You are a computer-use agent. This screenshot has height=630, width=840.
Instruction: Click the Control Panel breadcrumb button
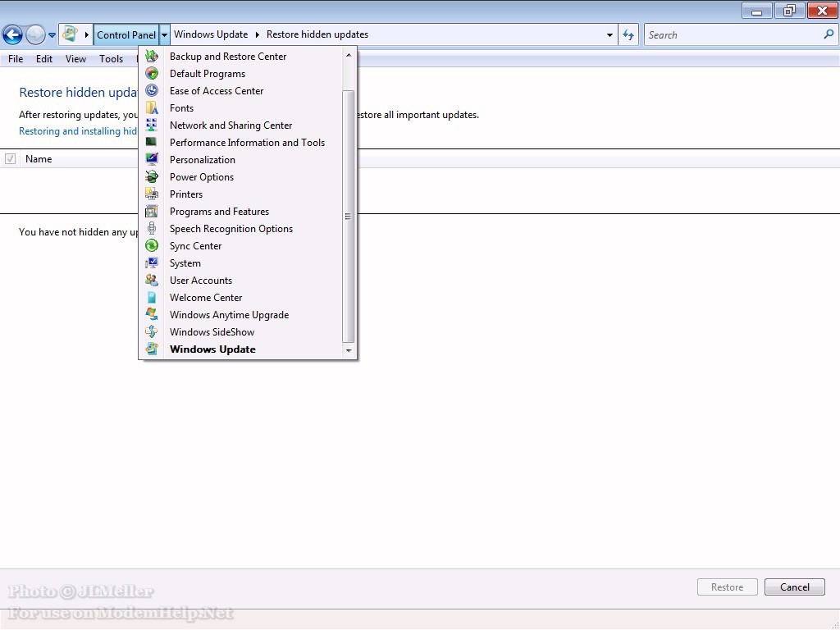[126, 34]
